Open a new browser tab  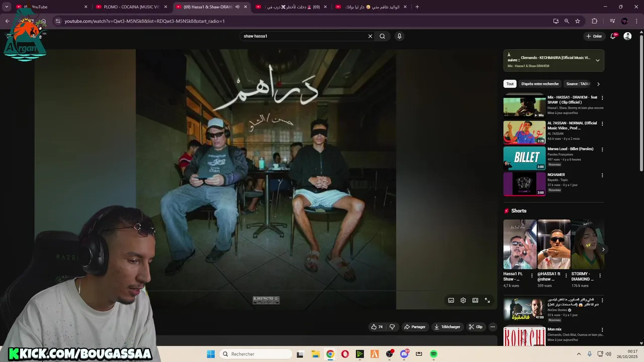click(x=417, y=7)
